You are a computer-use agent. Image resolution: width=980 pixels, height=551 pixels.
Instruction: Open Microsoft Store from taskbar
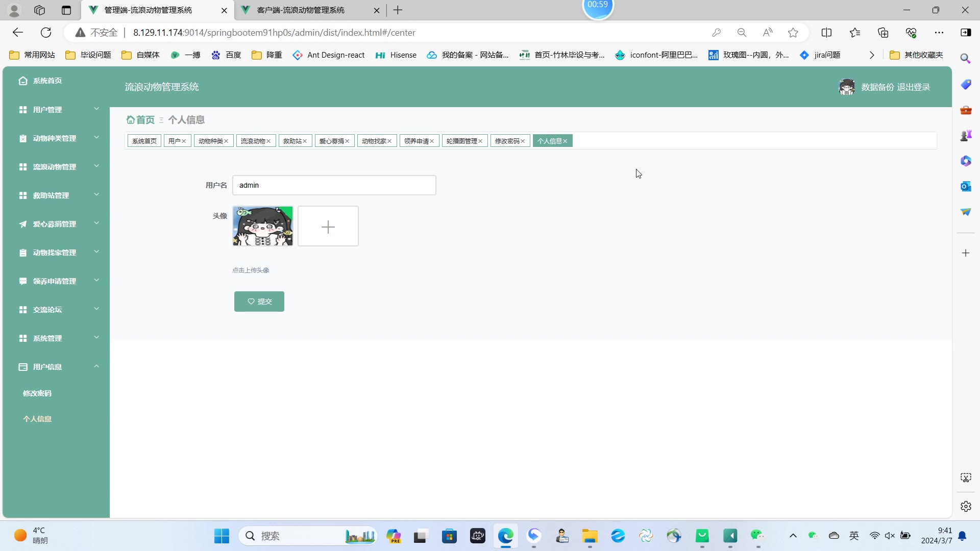point(449,536)
